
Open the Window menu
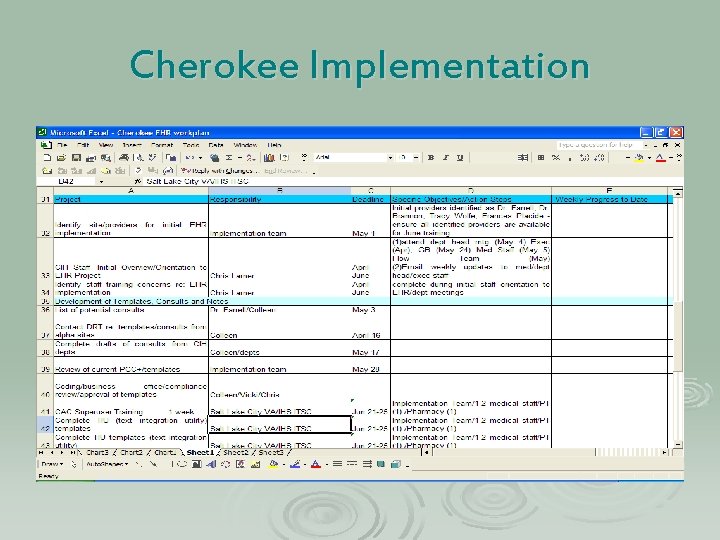tap(245, 145)
